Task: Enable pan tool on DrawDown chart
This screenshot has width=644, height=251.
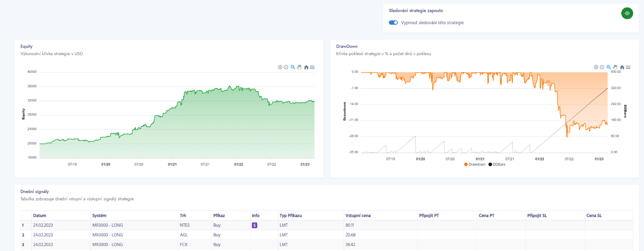Action: coord(615,67)
